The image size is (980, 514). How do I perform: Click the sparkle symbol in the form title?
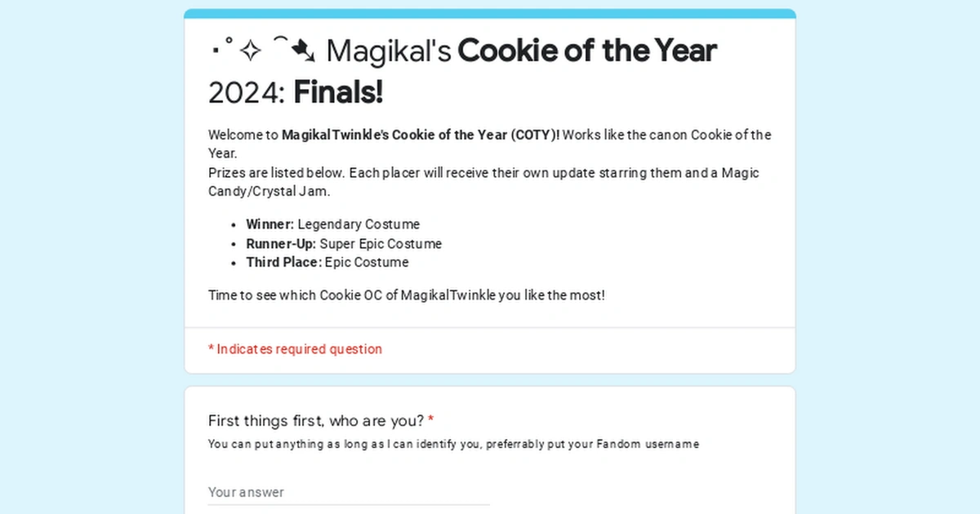tap(249, 49)
